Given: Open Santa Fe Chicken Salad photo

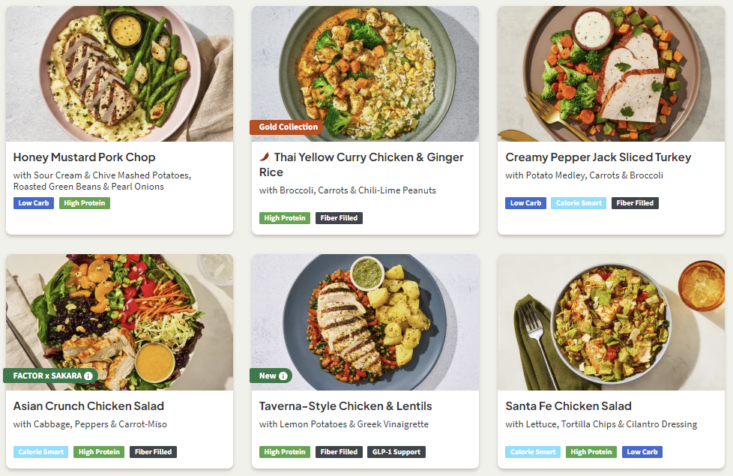Looking at the screenshot, I should tap(611, 320).
